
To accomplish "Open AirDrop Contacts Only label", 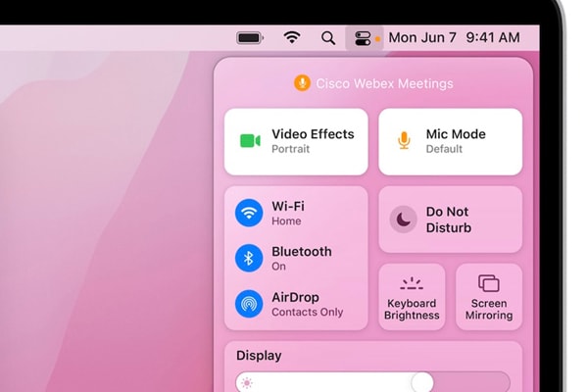I will pyautogui.click(x=307, y=304).
